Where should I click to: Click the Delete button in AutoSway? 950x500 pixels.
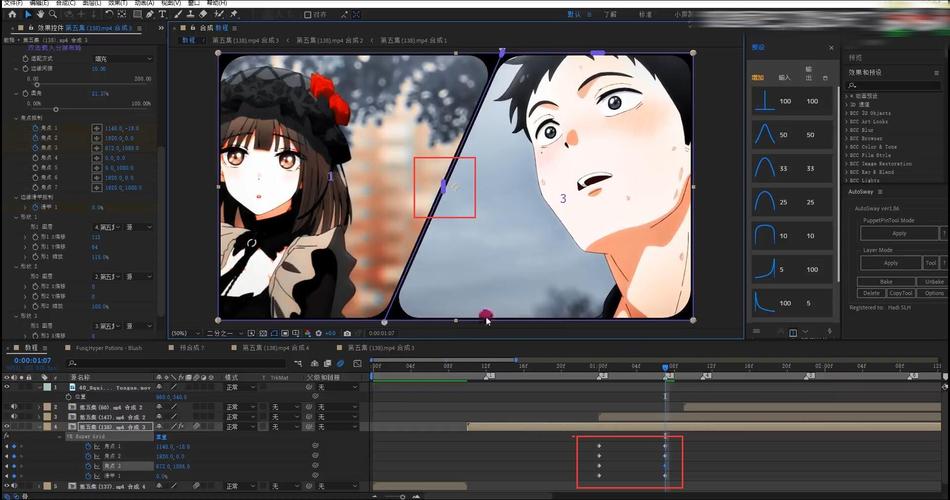(x=871, y=293)
